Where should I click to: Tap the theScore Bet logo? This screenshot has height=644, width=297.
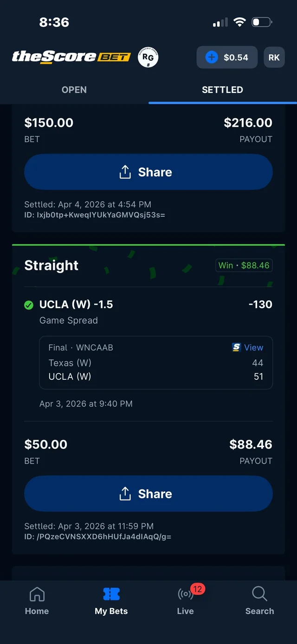[x=71, y=57]
